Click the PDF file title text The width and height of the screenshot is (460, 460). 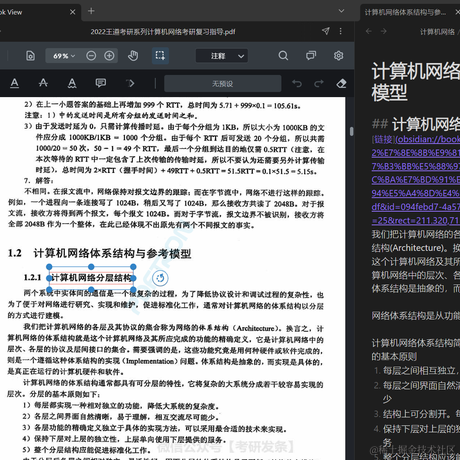163,32
